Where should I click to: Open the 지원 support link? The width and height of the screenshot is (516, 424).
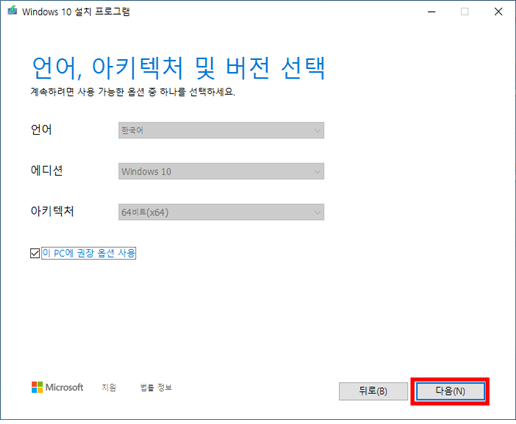109,387
